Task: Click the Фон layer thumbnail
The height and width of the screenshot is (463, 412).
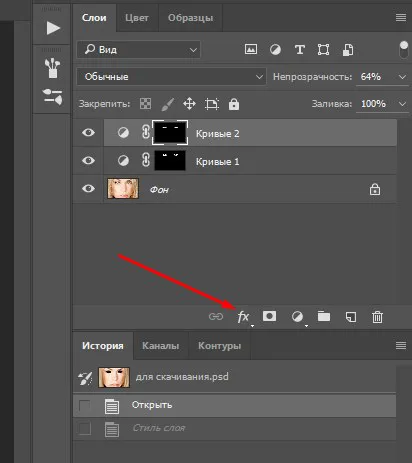Action: coord(123,188)
